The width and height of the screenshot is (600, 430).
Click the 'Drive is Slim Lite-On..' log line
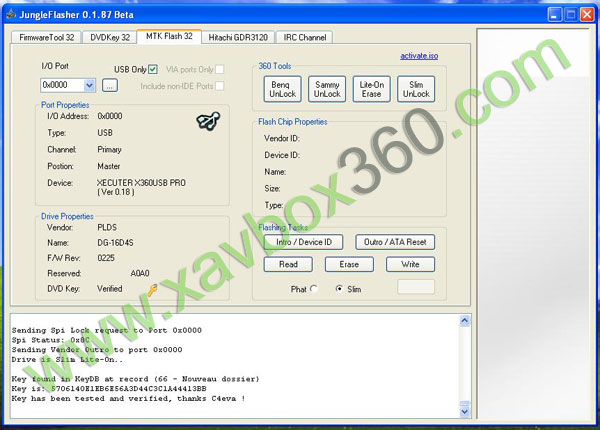point(67,360)
